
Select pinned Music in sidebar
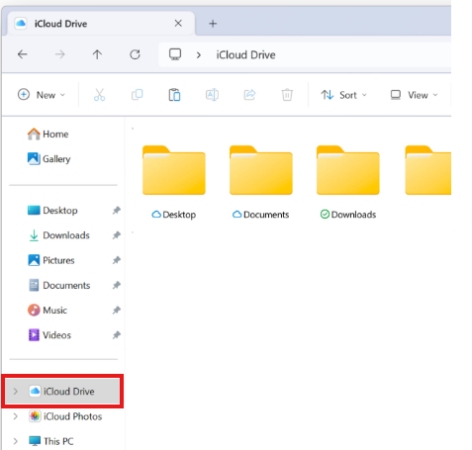(x=47, y=310)
